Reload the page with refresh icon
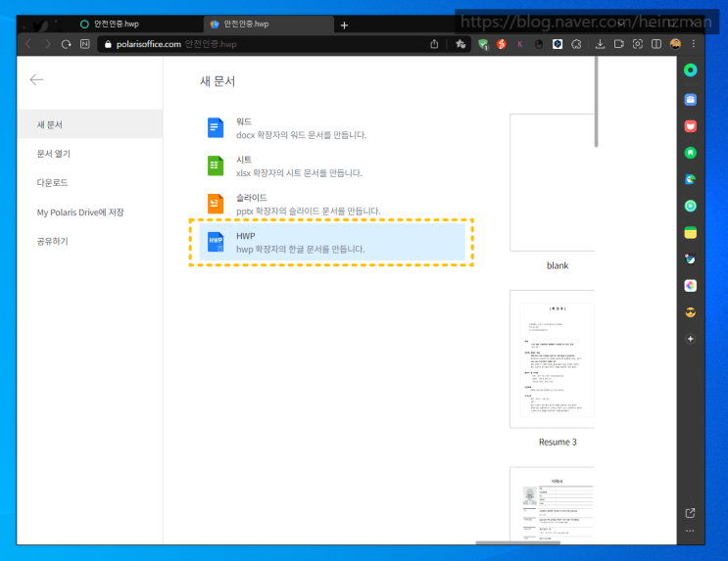The width and height of the screenshot is (728, 561). (x=66, y=44)
